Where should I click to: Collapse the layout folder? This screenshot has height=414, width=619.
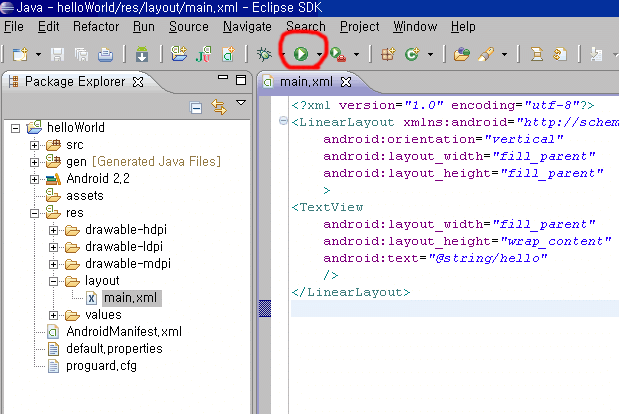point(53,281)
